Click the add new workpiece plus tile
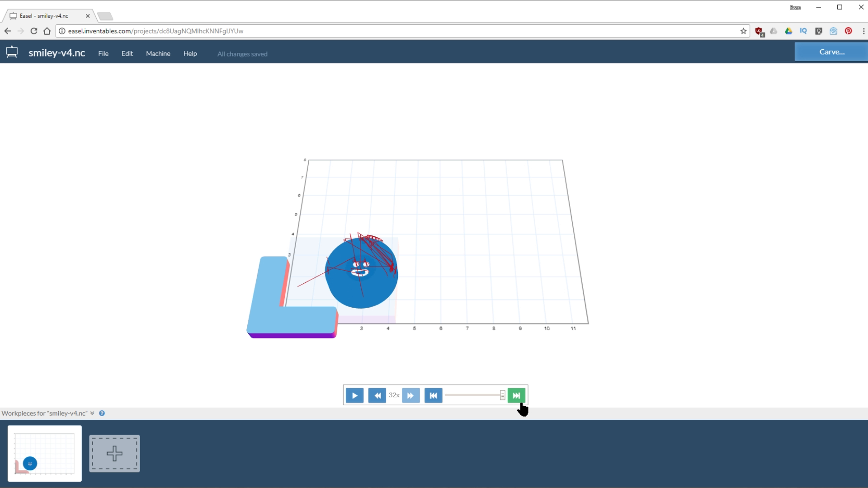The width and height of the screenshot is (868, 488). [114, 453]
